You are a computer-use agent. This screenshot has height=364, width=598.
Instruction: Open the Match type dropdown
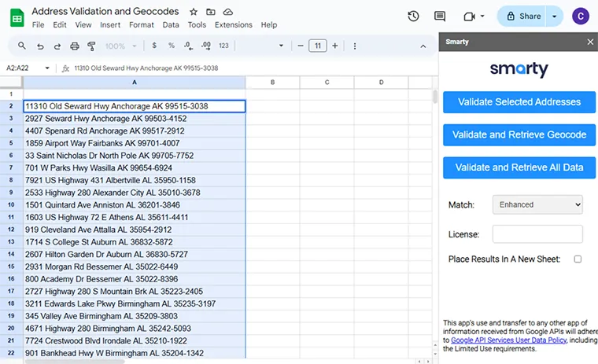click(537, 204)
